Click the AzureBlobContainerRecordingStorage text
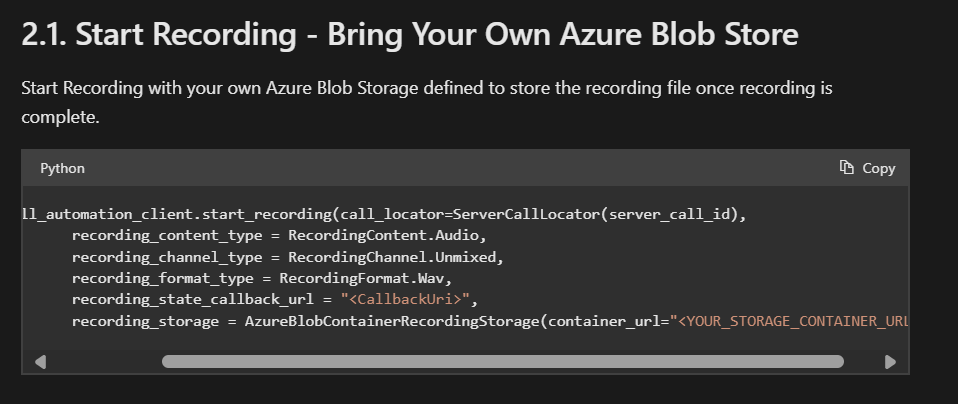Viewport: 958px width, 404px height. [392, 321]
